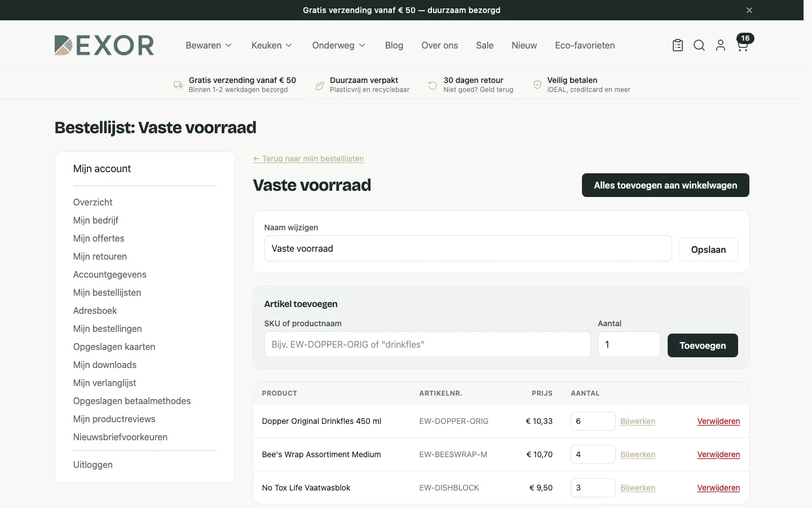Open Mijn offertes

99,238
